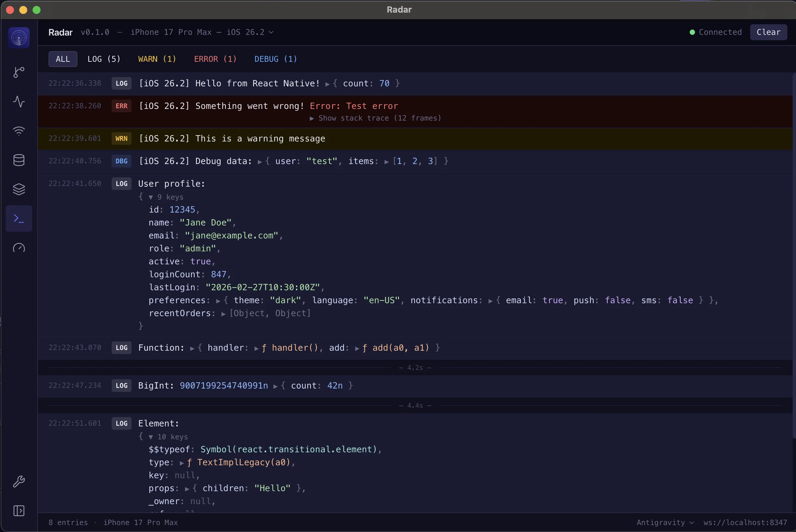Click timestamp 22:22:36.338
Screen dimensions: 796x532
[x=75, y=83]
